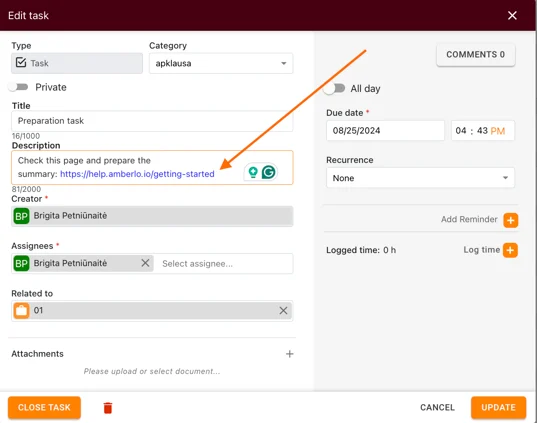Click the Grammarly G icon in Description
This screenshot has height=423, width=537.
point(268,172)
